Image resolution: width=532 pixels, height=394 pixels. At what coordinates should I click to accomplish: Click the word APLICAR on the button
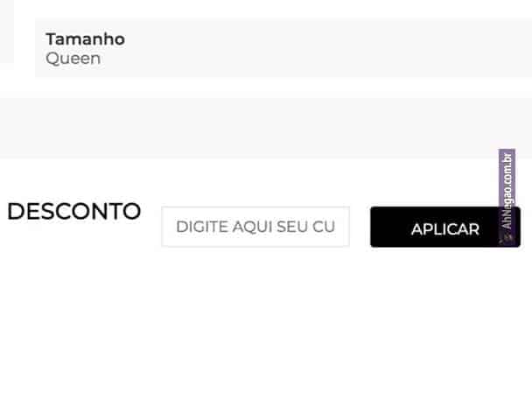click(444, 229)
